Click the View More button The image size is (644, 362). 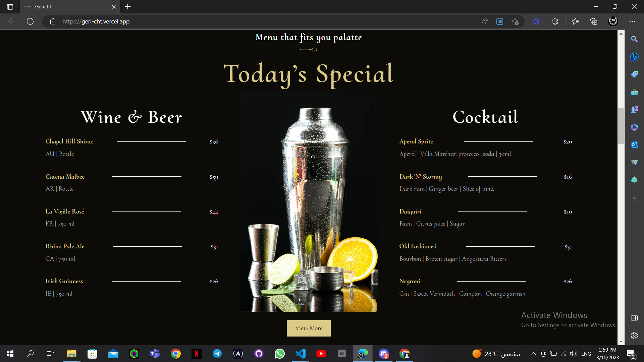(309, 328)
